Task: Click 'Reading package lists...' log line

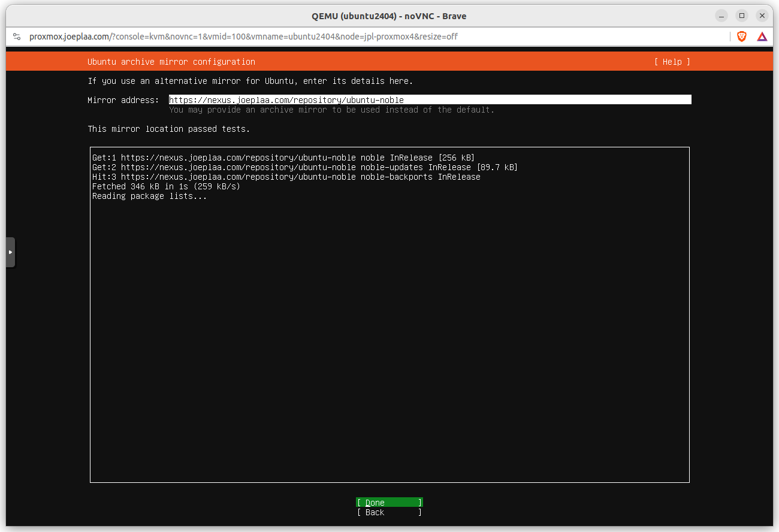Action: [x=150, y=196]
